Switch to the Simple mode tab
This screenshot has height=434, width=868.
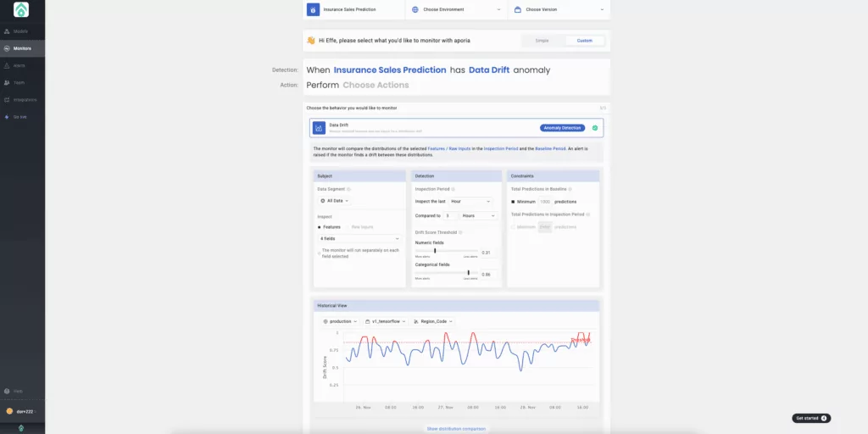point(542,41)
